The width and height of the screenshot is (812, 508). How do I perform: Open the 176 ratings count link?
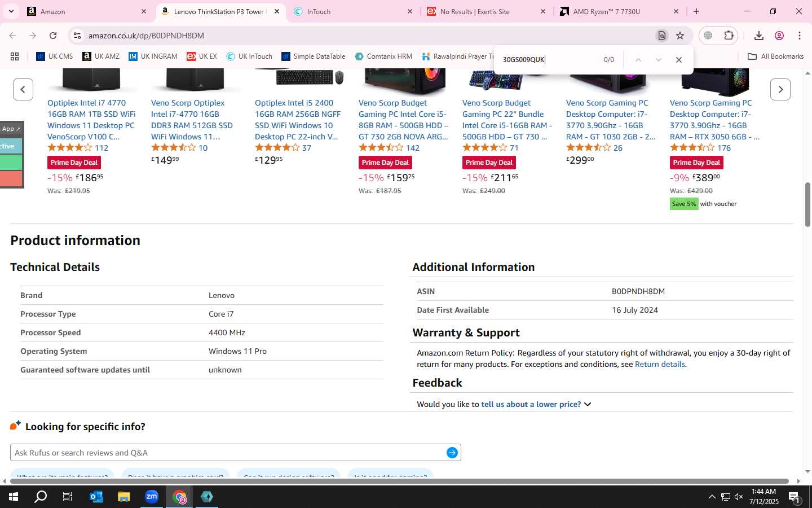(x=724, y=148)
